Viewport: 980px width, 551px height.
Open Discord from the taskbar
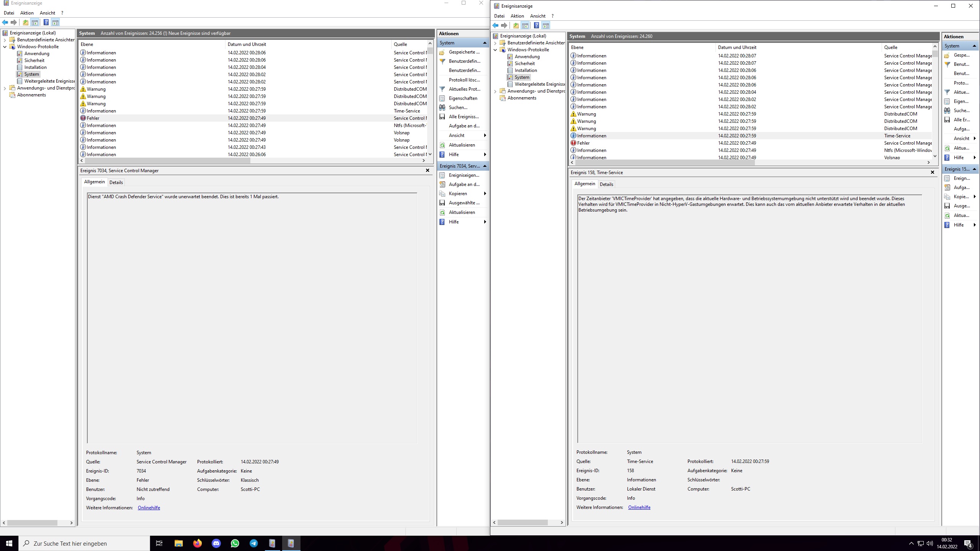(216, 543)
